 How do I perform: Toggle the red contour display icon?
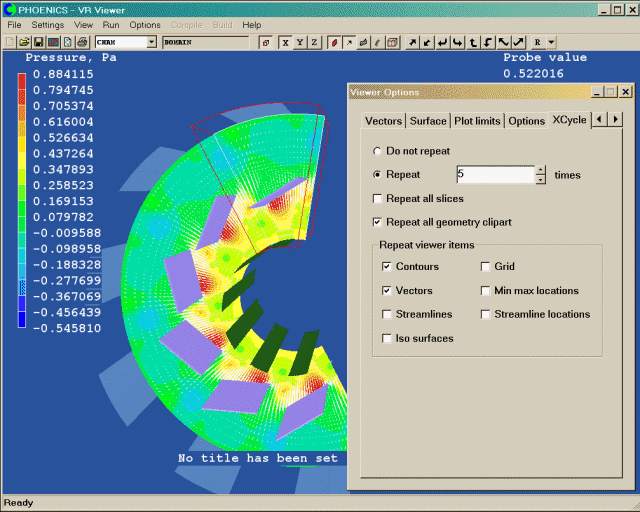334,42
